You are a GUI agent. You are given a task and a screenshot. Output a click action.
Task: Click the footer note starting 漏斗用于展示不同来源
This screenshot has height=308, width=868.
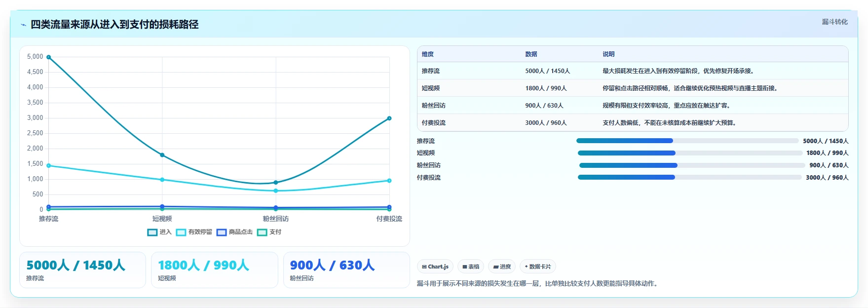(538, 284)
